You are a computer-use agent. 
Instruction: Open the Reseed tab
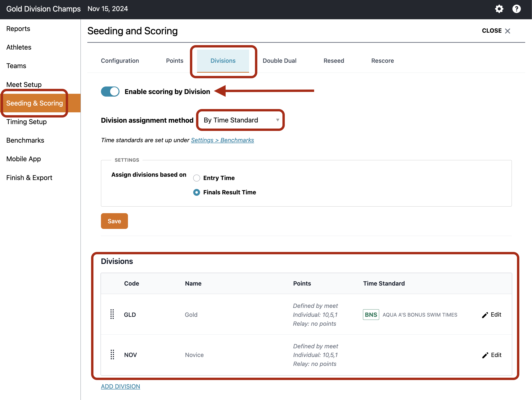(x=334, y=61)
